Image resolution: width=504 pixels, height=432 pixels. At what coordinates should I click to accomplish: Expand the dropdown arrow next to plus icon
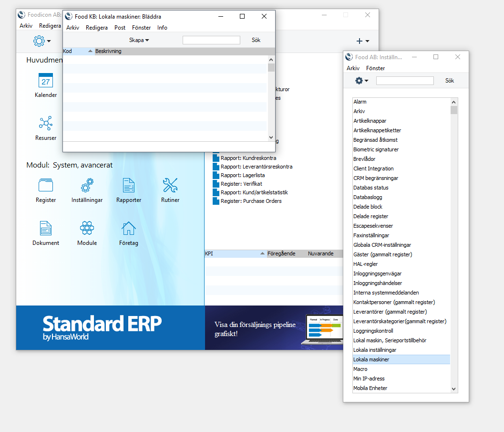[x=368, y=41]
